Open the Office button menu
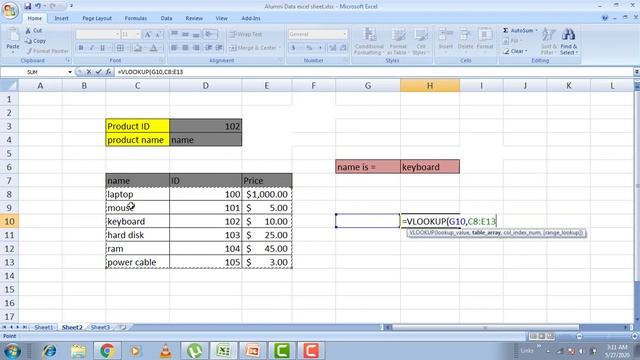The height and width of the screenshot is (360, 640). point(10,10)
